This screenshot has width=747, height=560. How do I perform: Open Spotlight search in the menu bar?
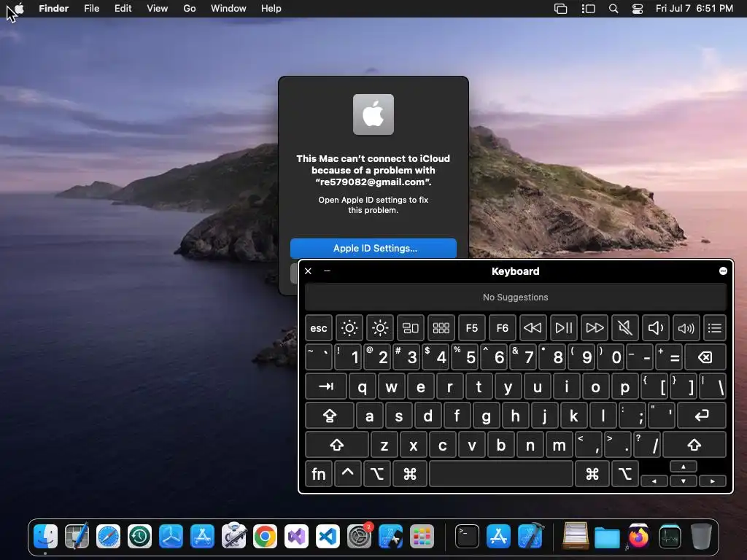[614, 9]
